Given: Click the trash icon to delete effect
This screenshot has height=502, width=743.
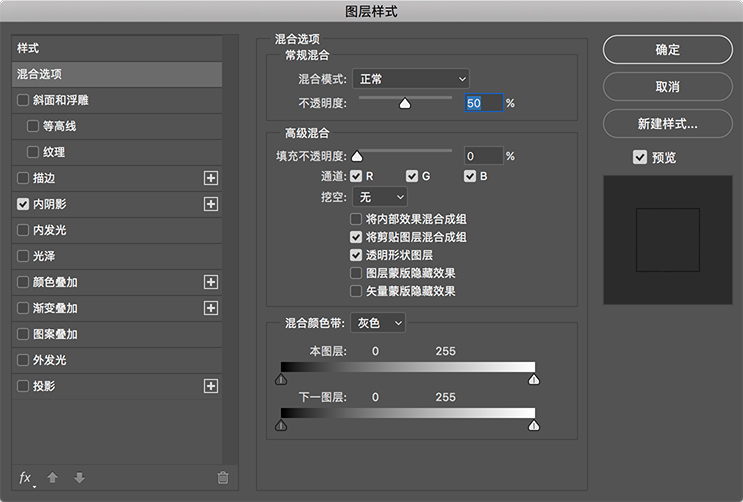Looking at the screenshot, I should pos(223,478).
